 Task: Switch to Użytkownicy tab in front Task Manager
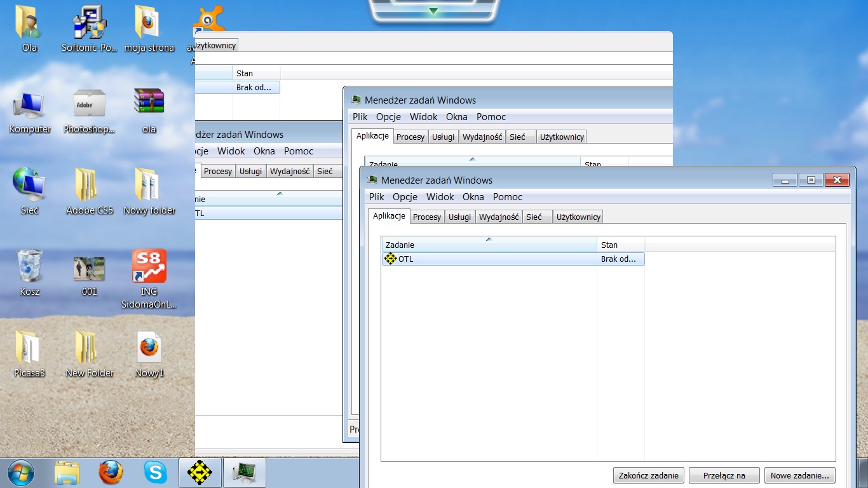click(578, 217)
